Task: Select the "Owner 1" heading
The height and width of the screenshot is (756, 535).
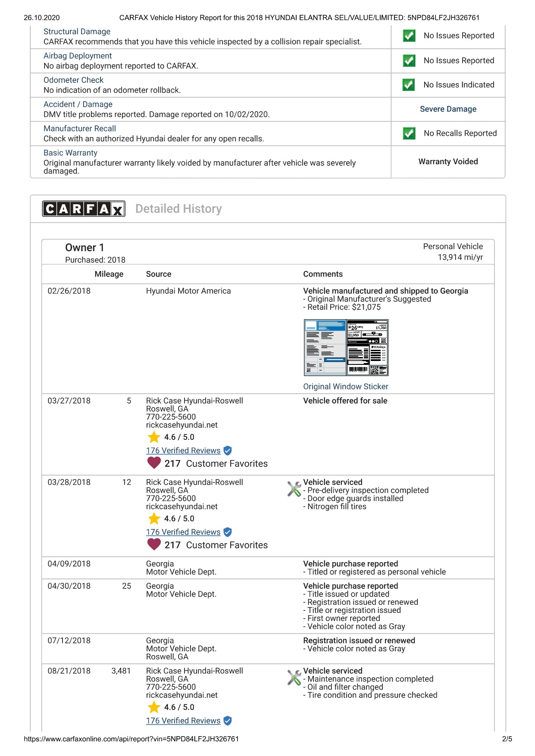Action: tap(84, 248)
